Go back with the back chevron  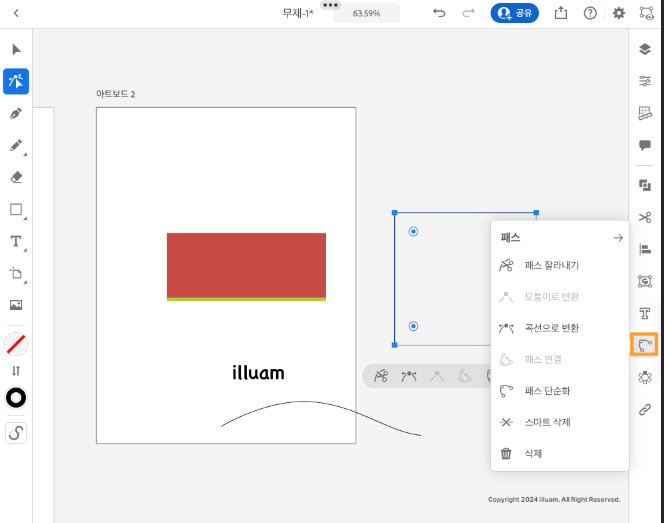pos(16,13)
